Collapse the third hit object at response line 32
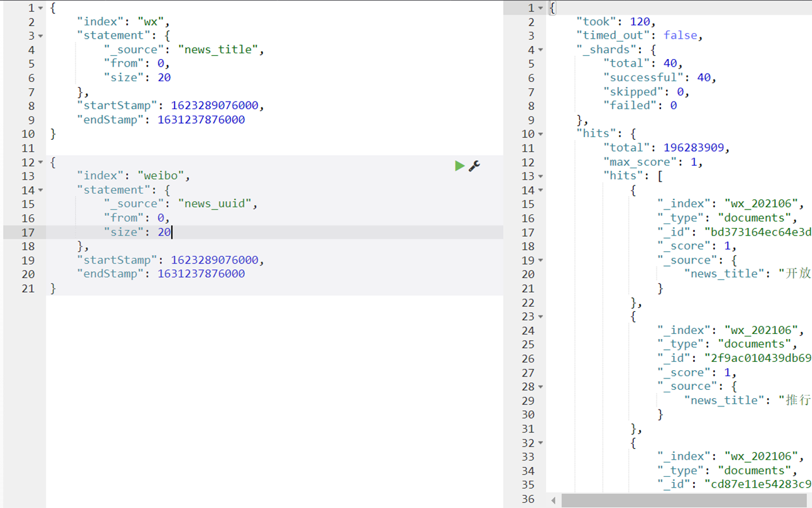 coord(540,443)
